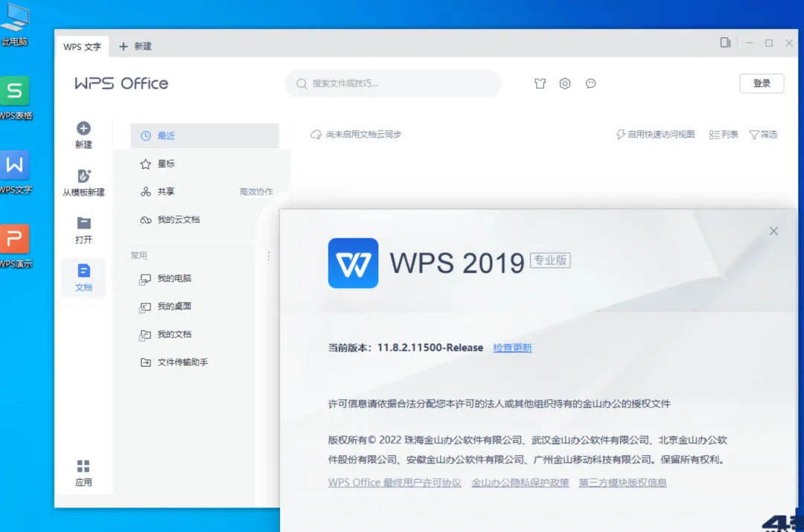The image size is (804, 532).
Task: Open the 筛选 filter
Action: (764, 134)
